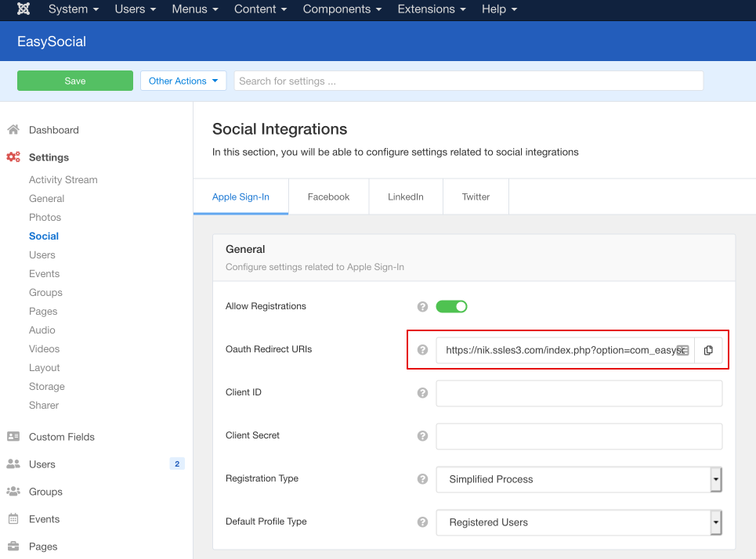Open the Users top menu
The height and width of the screenshot is (559, 756).
pyautogui.click(x=135, y=9)
